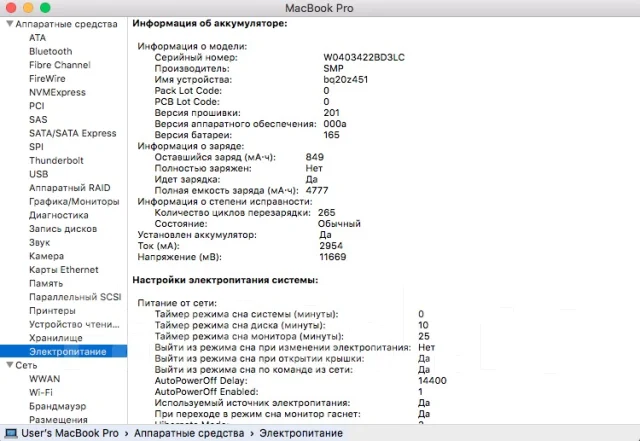This screenshot has width=640, height=441.
Task: Click the MacBook Pro window title
Action: 319,8
